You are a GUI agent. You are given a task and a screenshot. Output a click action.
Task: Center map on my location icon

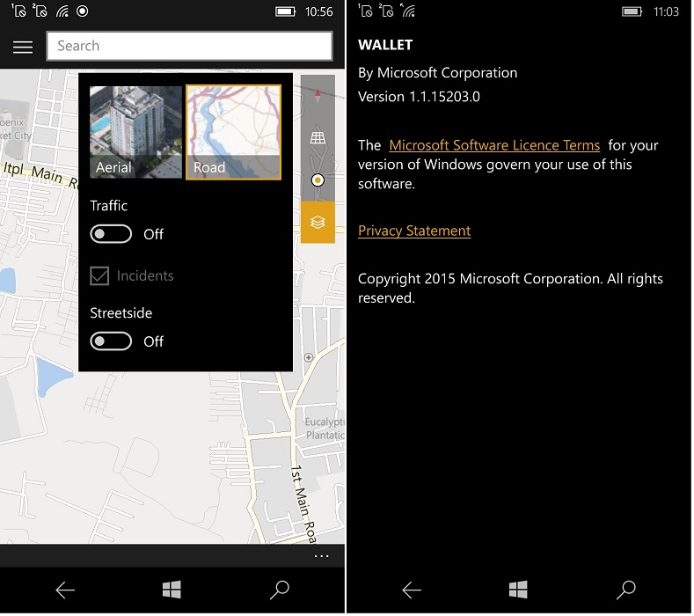click(318, 180)
